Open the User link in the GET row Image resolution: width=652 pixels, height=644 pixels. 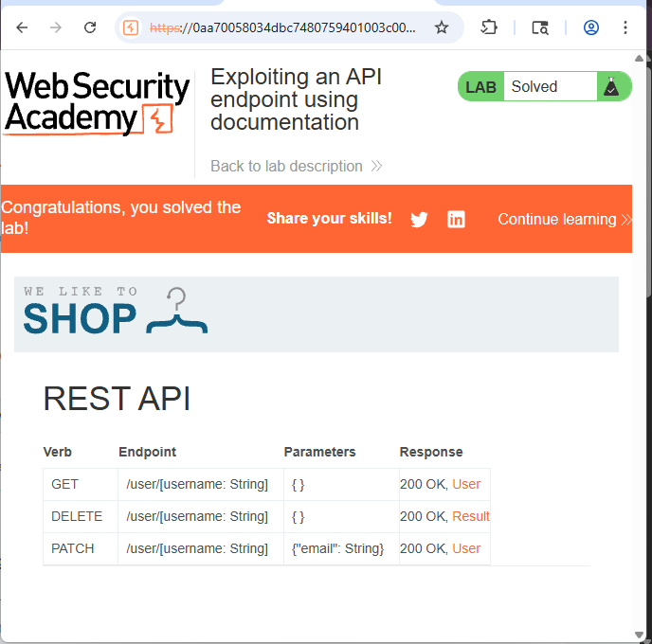pyautogui.click(x=466, y=484)
